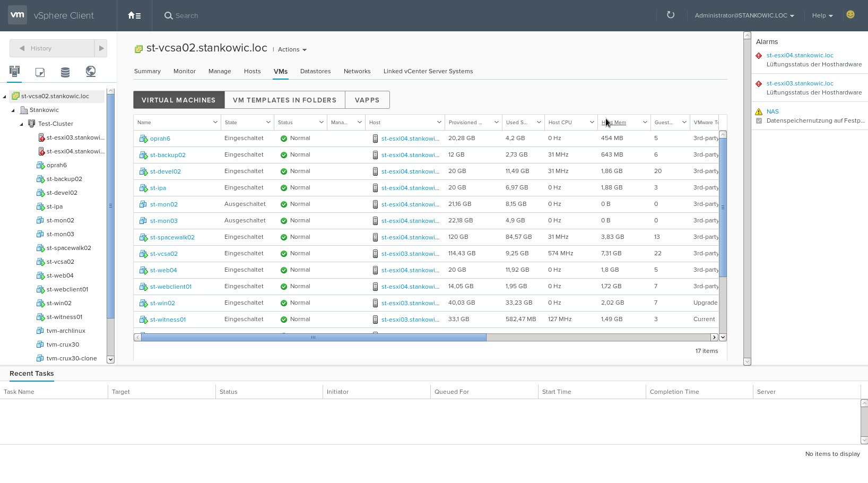
Task: Click tvm-archlinux VM icon in tree
Action: pos(40,331)
